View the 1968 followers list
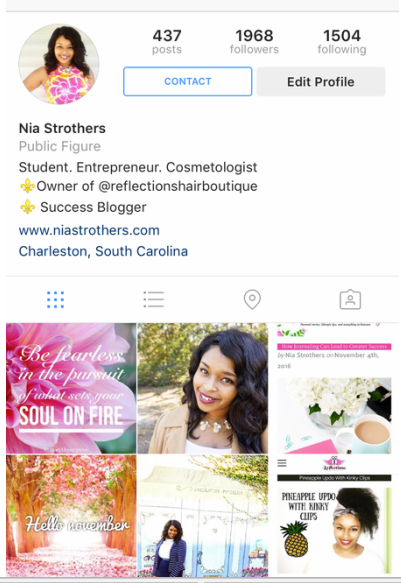The height and width of the screenshot is (583, 401). (254, 41)
